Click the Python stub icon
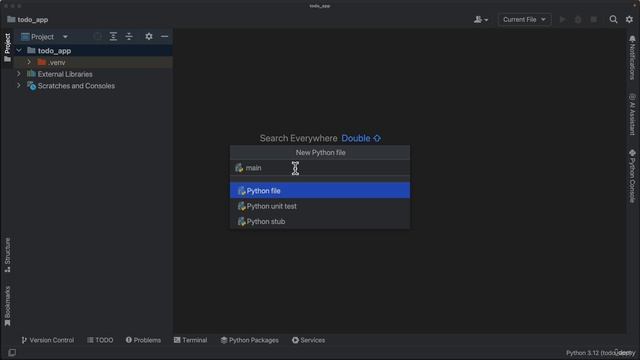 (241, 221)
